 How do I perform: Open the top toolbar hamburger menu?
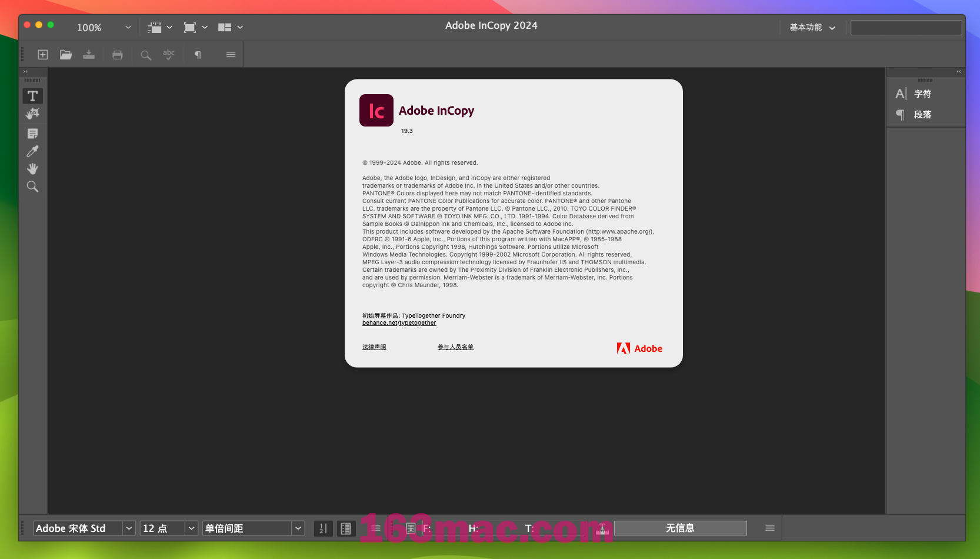(x=231, y=55)
